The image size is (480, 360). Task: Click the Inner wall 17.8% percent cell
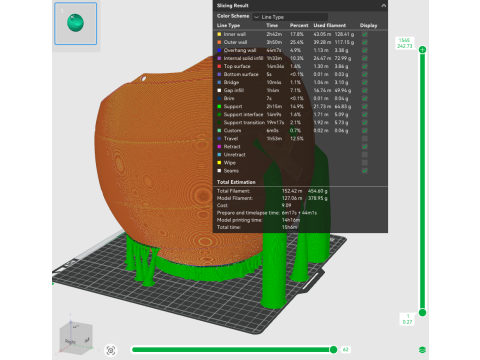297,34
